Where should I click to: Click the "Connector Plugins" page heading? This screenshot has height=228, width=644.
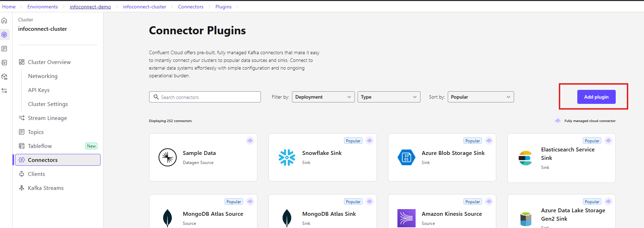pos(197,31)
